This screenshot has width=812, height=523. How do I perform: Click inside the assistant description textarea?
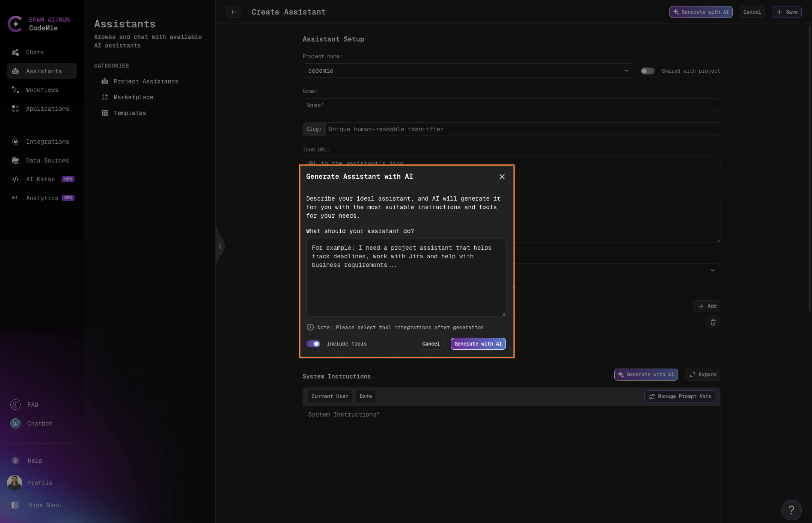click(406, 278)
